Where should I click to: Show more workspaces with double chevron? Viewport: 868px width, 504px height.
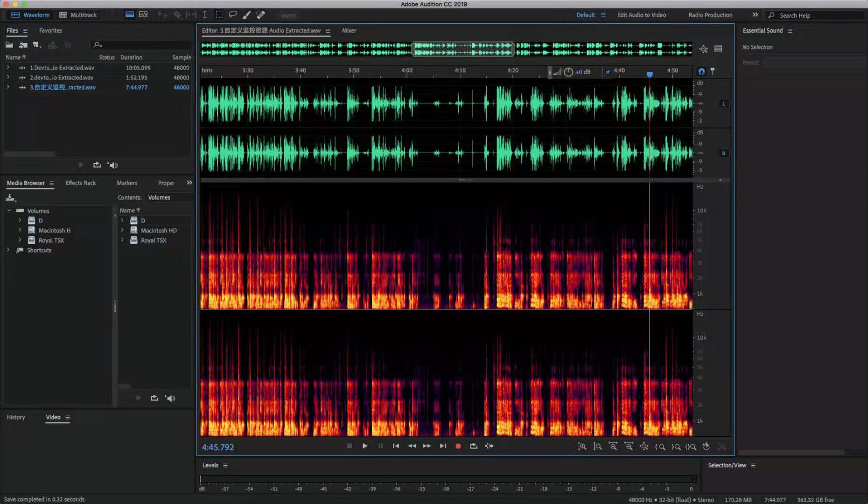(755, 15)
